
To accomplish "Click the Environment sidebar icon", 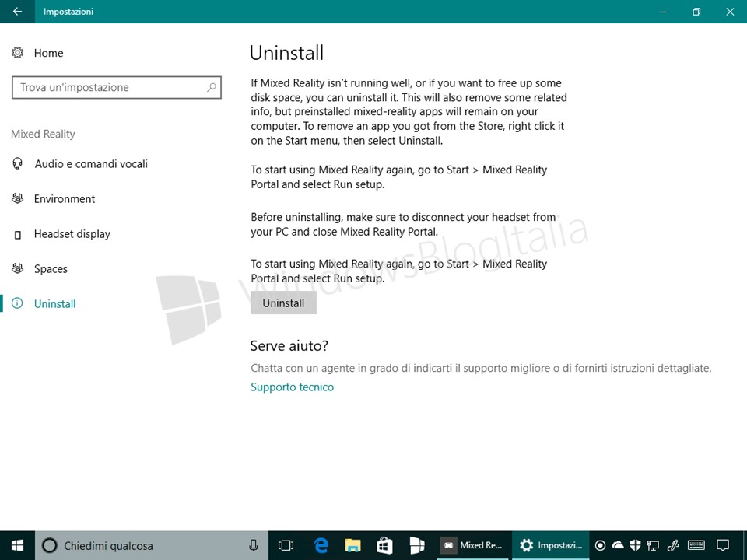I will (x=18, y=198).
